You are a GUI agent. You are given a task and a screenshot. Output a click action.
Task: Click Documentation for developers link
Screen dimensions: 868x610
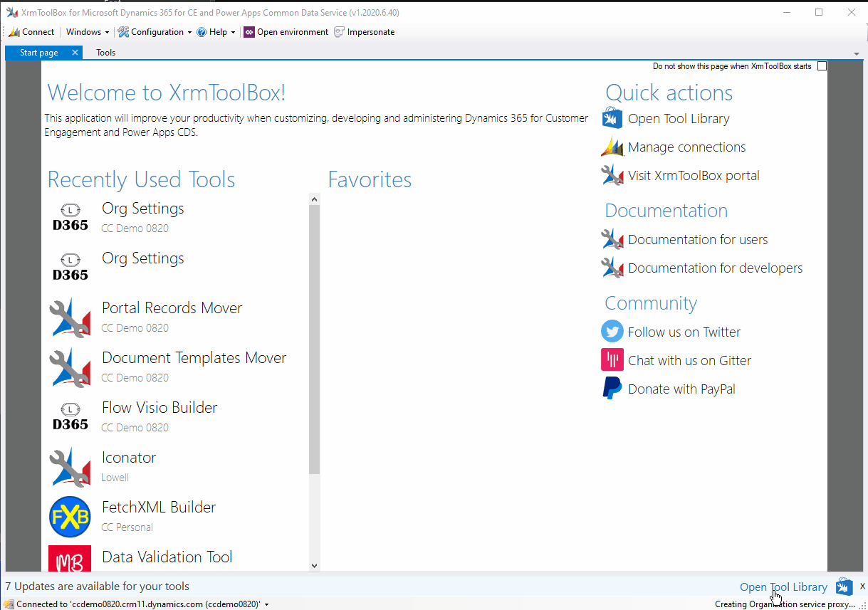tap(715, 268)
